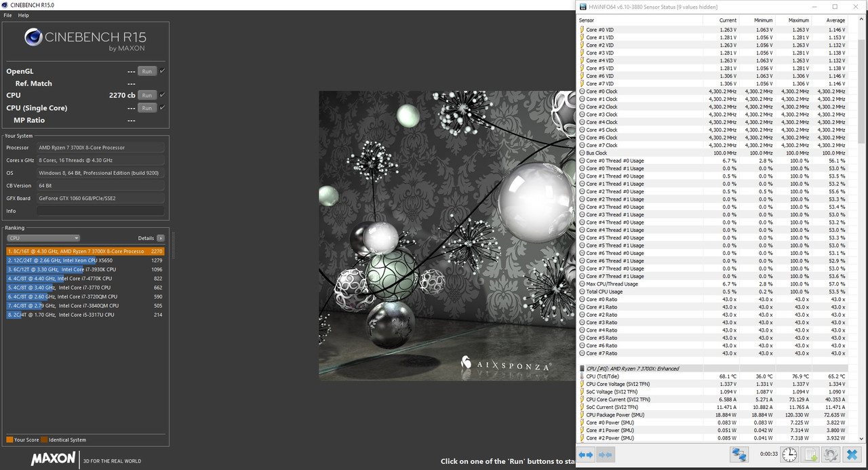This screenshot has height=470, width=868.
Task: Toggle the OpenGL test checkmark
Action: (x=162, y=71)
